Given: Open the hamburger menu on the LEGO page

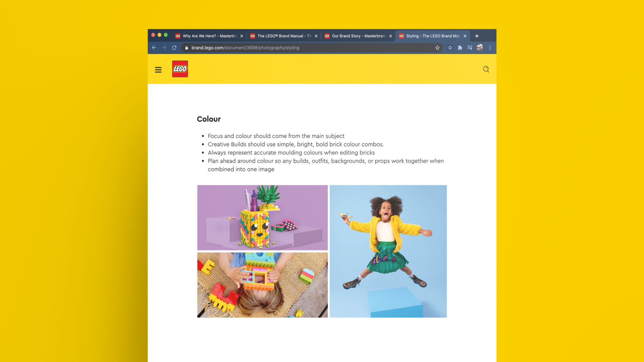Looking at the screenshot, I should pos(158,69).
